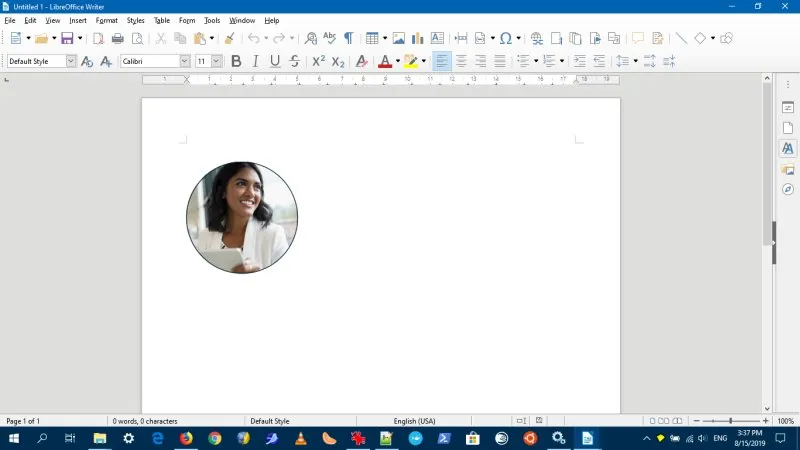Open the sidebar Navigator panel
800x450 pixels.
coord(788,189)
